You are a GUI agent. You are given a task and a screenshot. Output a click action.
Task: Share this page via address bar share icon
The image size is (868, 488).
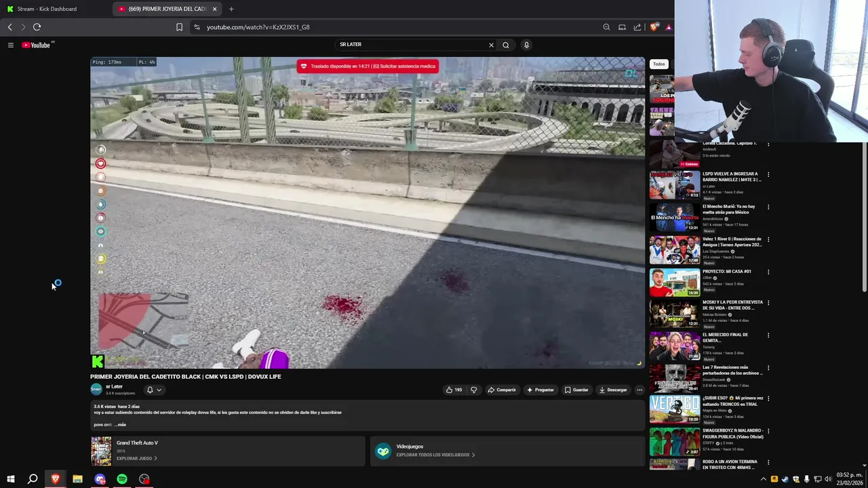(x=637, y=27)
